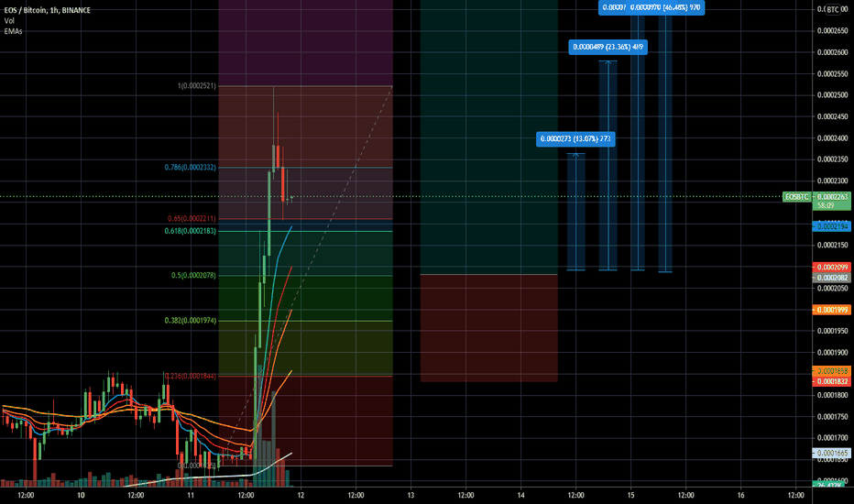Click the white price tag 0.0001665
Screen dimensions: 854x504
point(832,453)
